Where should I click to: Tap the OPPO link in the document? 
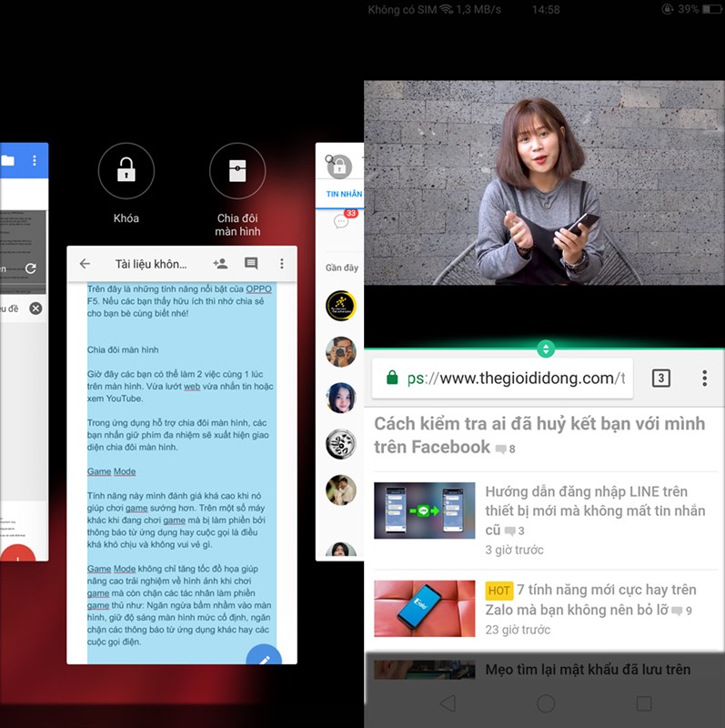pos(258,288)
